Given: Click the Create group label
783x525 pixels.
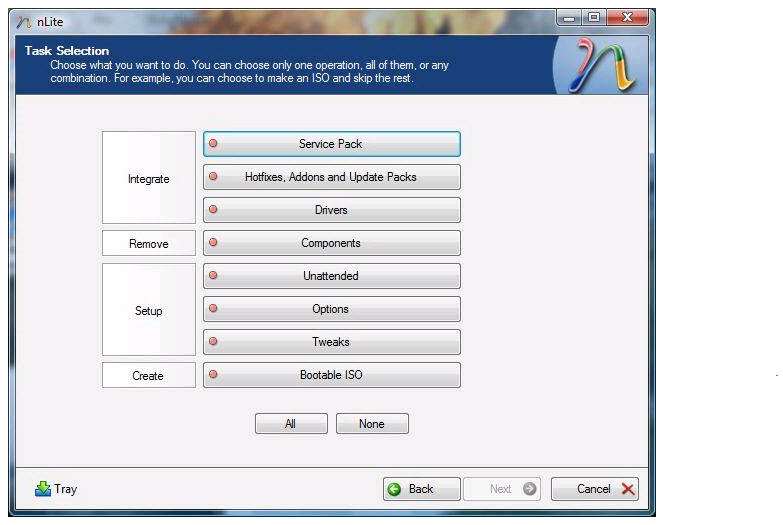Looking at the screenshot, I should pyautogui.click(x=149, y=376).
